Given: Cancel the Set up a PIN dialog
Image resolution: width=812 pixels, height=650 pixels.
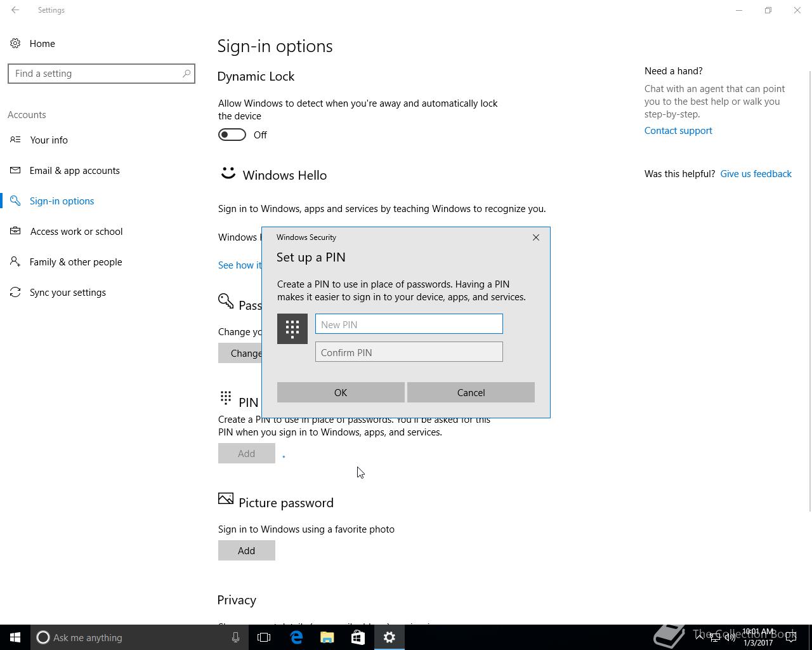Looking at the screenshot, I should (x=471, y=392).
